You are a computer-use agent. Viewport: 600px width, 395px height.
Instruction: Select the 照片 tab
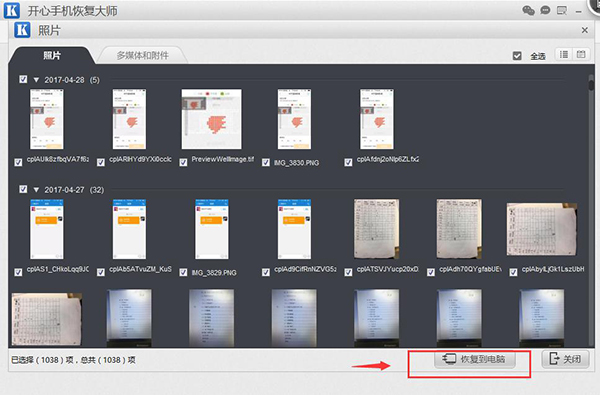coord(52,55)
